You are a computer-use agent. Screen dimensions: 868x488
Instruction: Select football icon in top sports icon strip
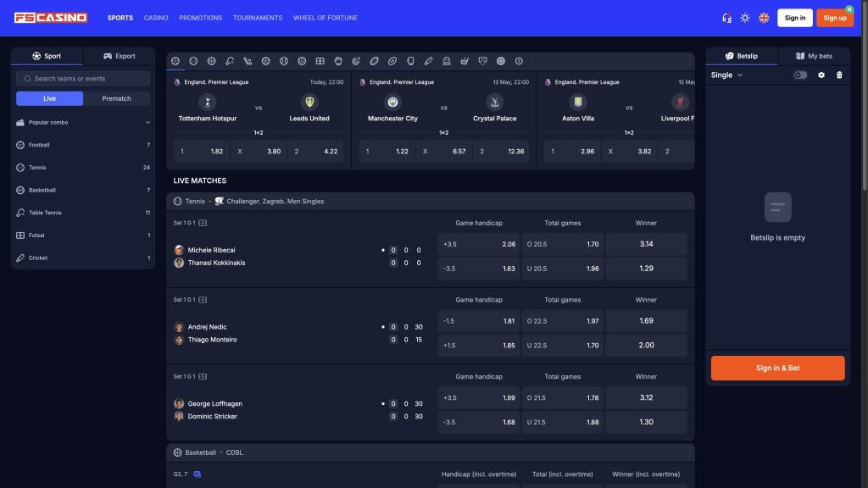click(x=175, y=61)
